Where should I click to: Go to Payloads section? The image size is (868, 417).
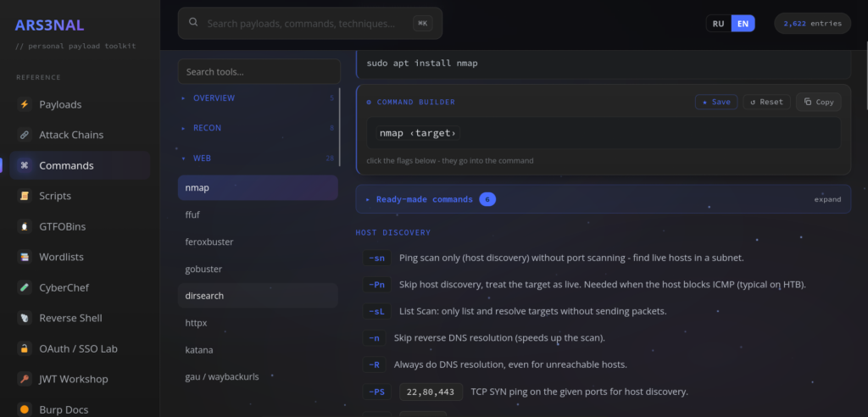click(80, 104)
